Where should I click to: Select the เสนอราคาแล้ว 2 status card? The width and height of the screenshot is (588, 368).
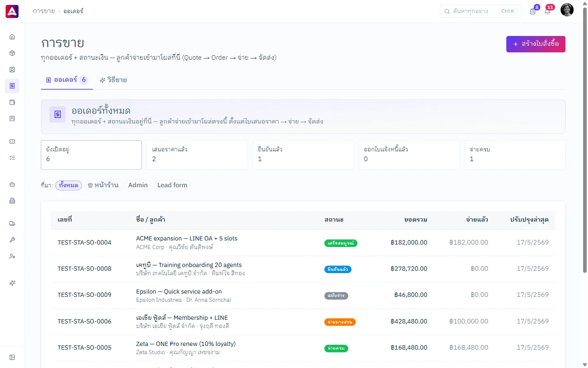click(197, 155)
